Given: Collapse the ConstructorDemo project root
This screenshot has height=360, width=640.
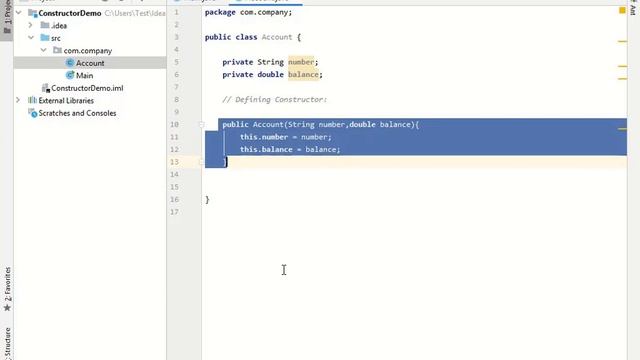Looking at the screenshot, I should (19, 13).
